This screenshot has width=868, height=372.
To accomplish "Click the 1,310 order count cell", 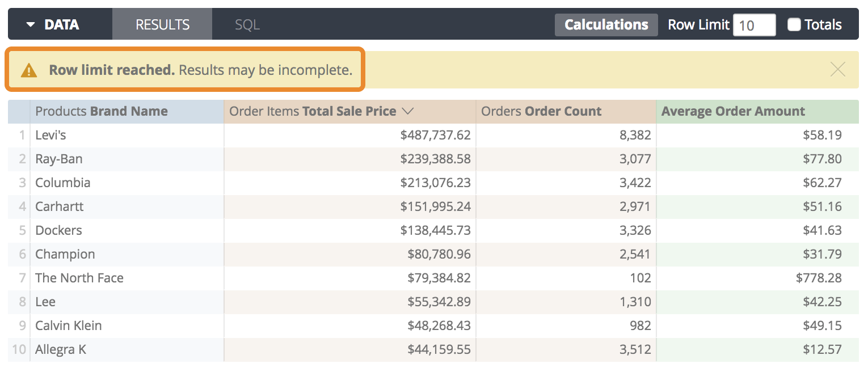I will pos(566,302).
